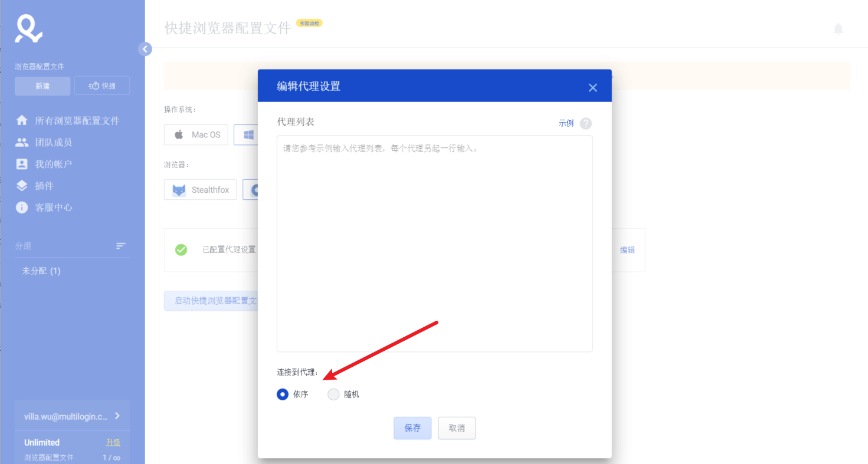Collapse the sidebar with the arrow button
Screen dimensions: 868x464
[x=145, y=49]
